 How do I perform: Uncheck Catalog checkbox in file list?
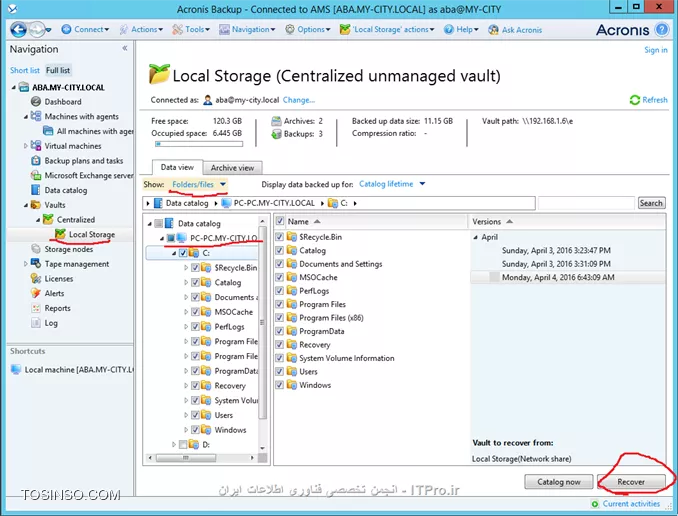coord(280,250)
